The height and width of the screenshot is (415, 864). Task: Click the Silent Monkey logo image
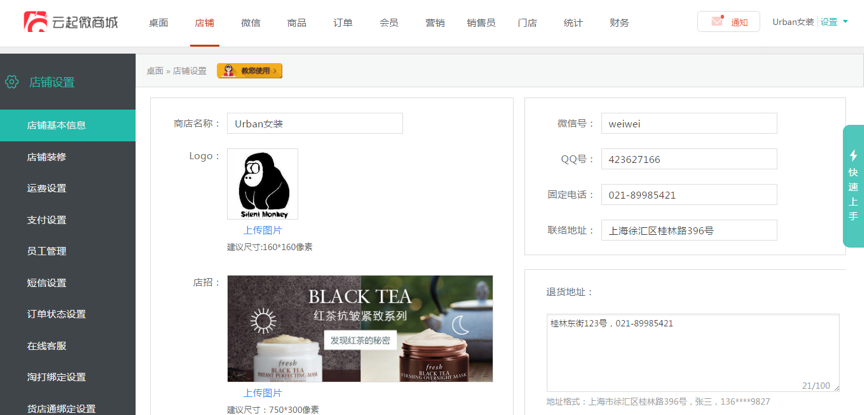pyautogui.click(x=262, y=184)
